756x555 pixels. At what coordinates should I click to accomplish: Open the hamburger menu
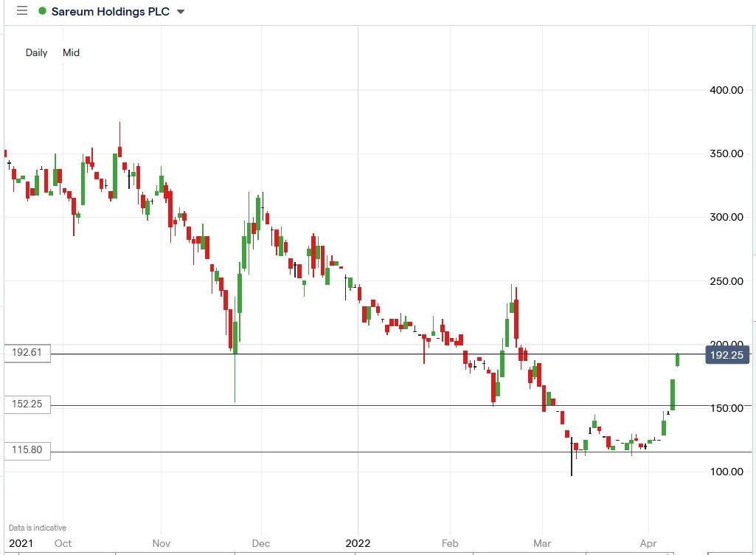[21, 11]
